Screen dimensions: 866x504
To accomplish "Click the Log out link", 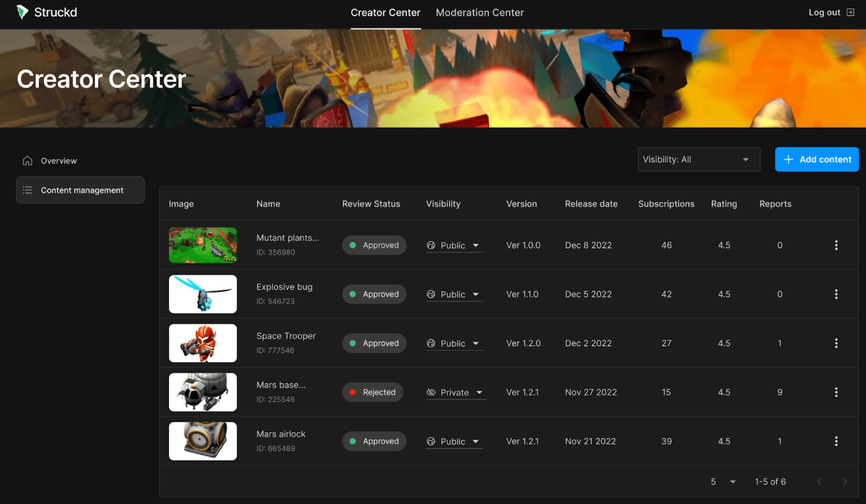I will (x=831, y=13).
